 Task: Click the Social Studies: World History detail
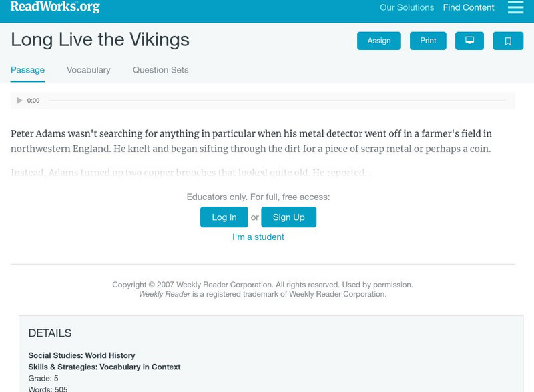pyautogui.click(x=81, y=356)
